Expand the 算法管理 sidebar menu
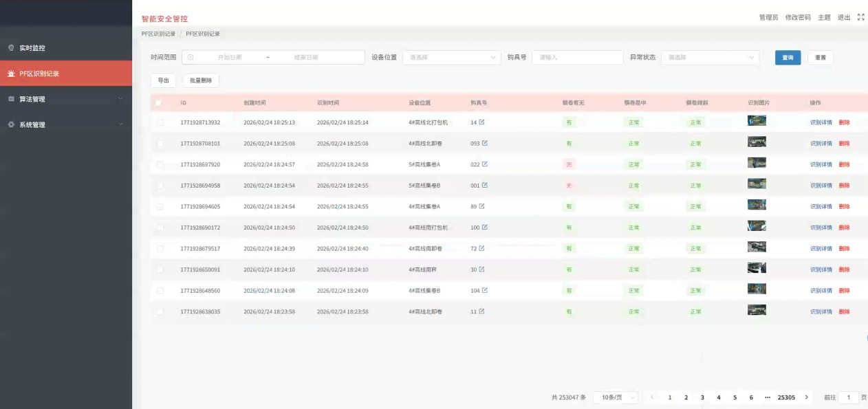The width and height of the screenshot is (868, 409). 66,99
